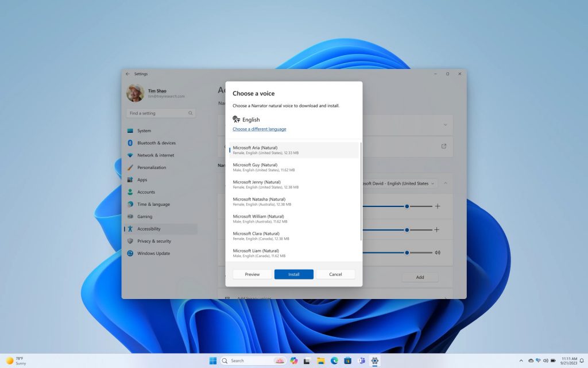Select the System icon in the sidebar
588x368 pixels.
click(x=132, y=131)
